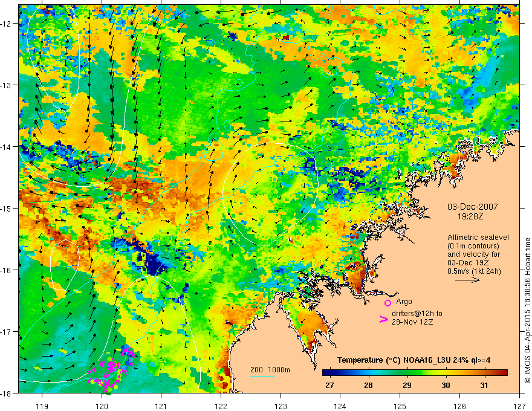Click longitude axis label 125
This screenshot has width=532, height=411.
click(x=400, y=406)
